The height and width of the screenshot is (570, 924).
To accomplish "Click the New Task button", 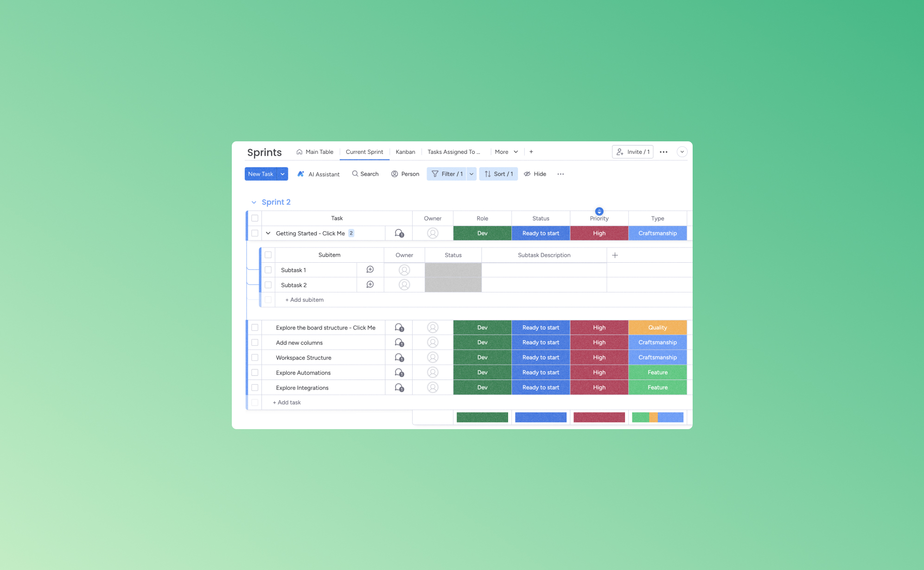I will click(260, 173).
